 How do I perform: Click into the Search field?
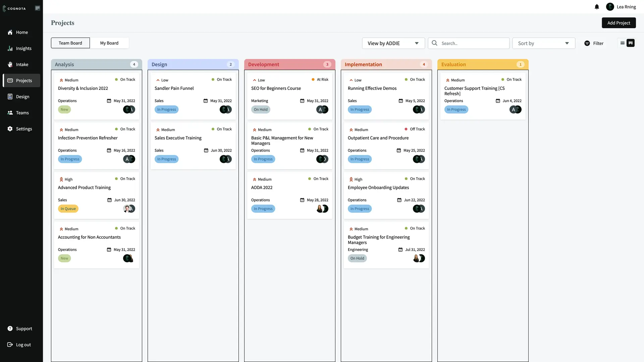[x=473, y=43]
